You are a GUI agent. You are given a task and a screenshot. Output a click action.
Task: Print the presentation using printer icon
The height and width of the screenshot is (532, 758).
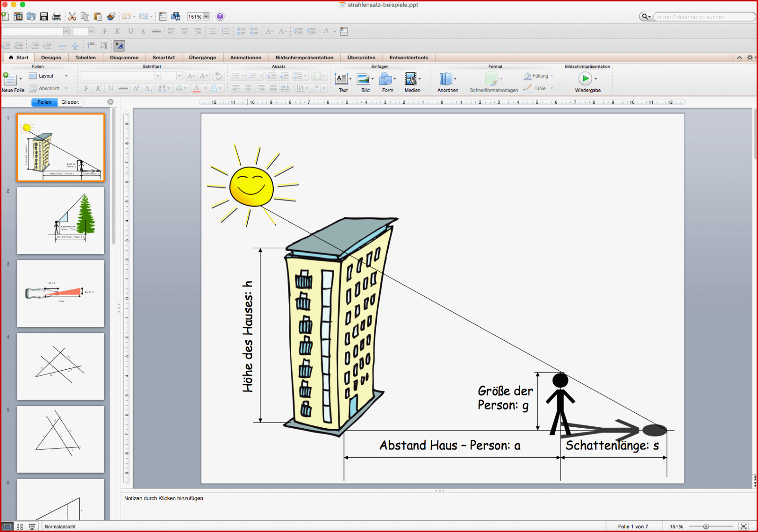(x=57, y=16)
